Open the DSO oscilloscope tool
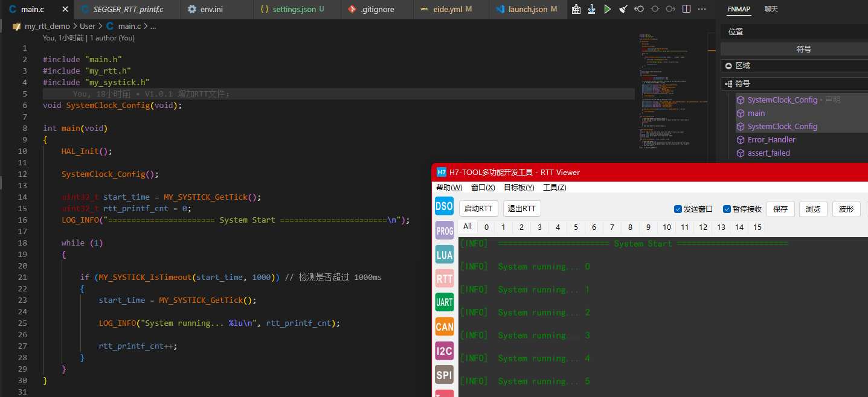868x397 pixels. coord(444,206)
